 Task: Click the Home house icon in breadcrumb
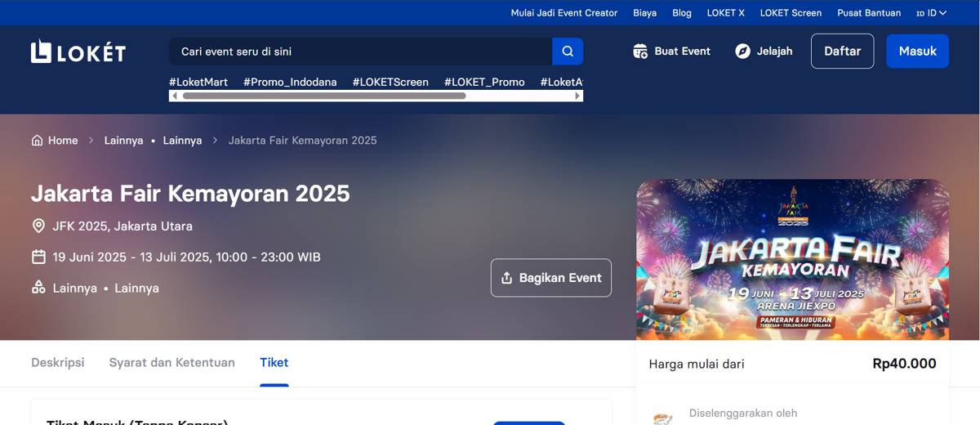click(x=37, y=141)
